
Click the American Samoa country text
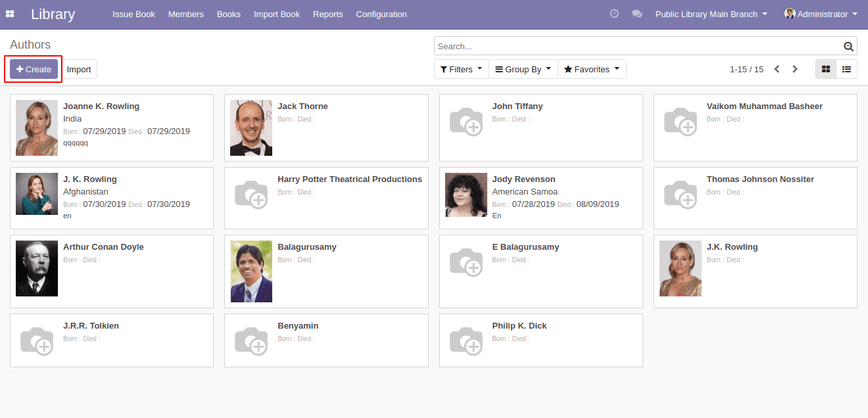[x=525, y=192]
